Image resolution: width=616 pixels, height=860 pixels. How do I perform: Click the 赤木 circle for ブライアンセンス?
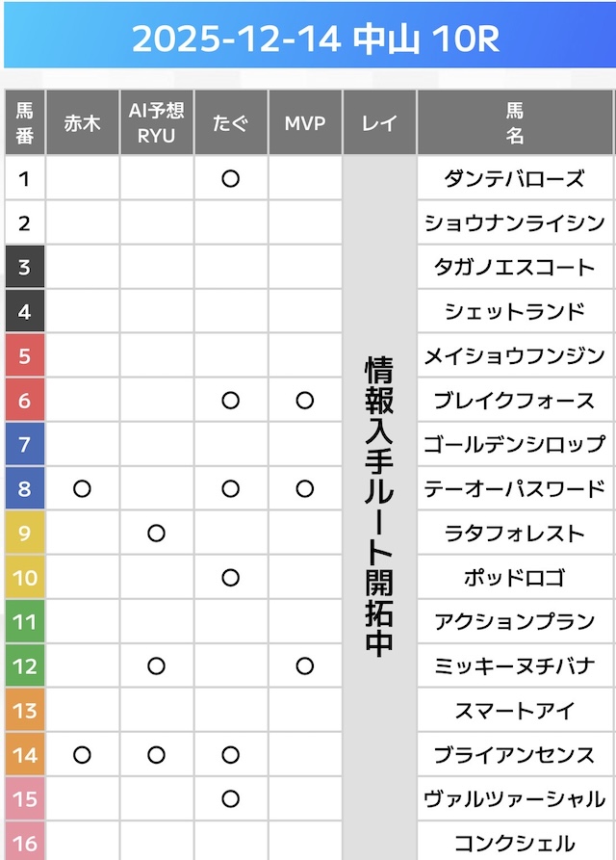tap(82, 755)
